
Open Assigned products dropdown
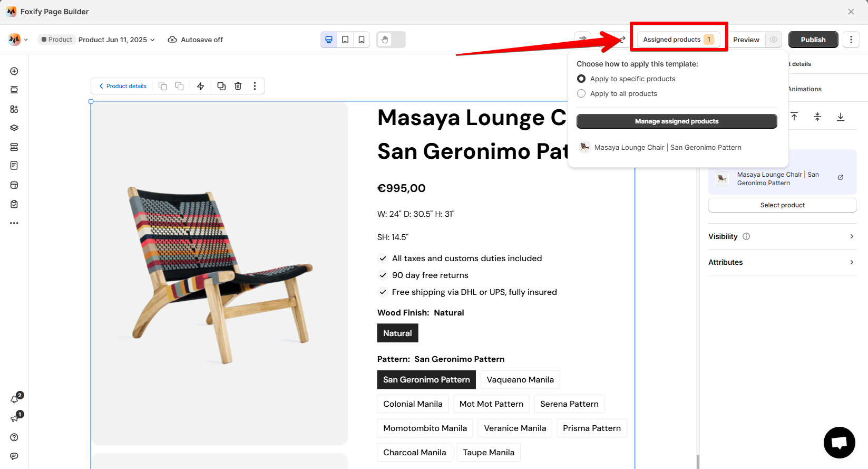click(x=679, y=40)
